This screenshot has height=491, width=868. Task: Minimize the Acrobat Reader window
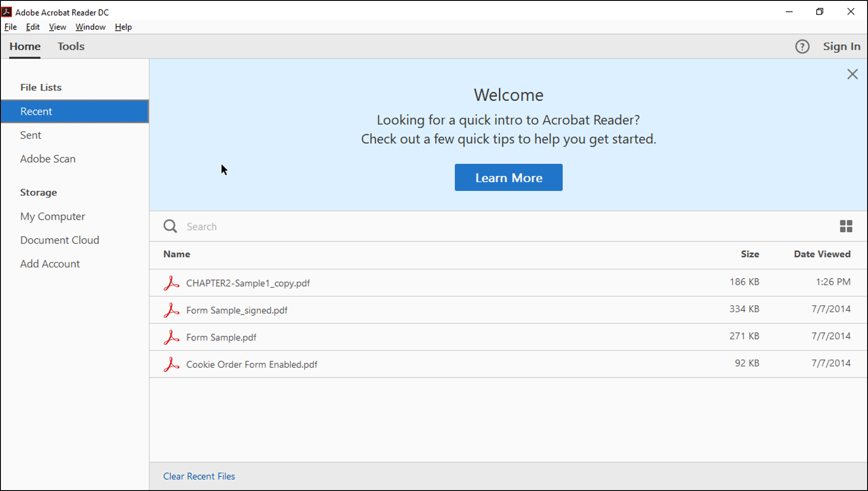pos(789,12)
